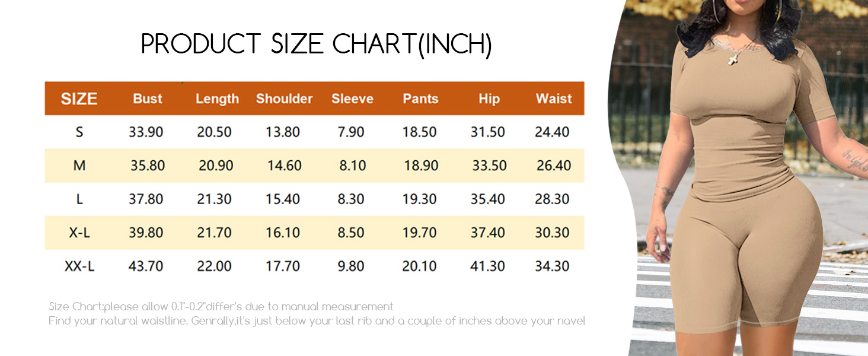Viewport: 868px width, 356px height.
Task: Select the 26.40 waist value for M
Action: pos(554,166)
